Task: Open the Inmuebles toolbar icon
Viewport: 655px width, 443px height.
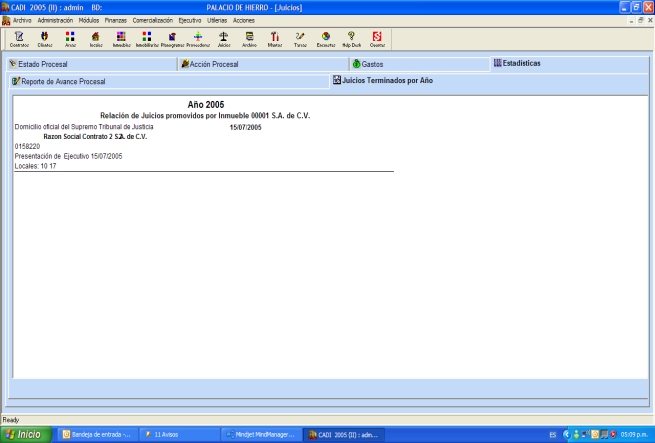Action: click(122, 39)
